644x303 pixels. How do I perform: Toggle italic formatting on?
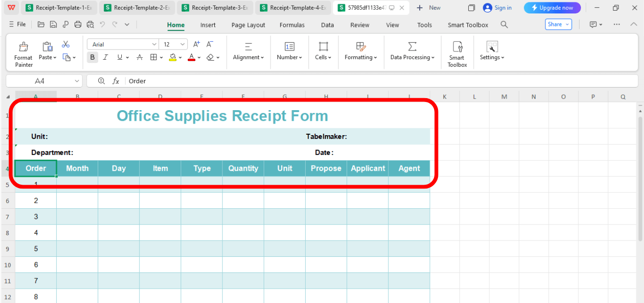105,57
